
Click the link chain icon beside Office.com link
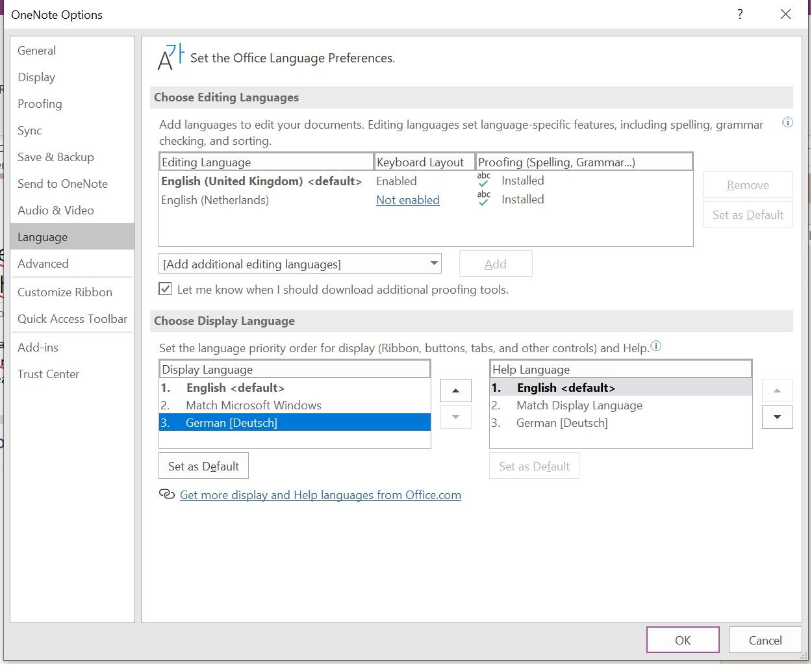167,494
